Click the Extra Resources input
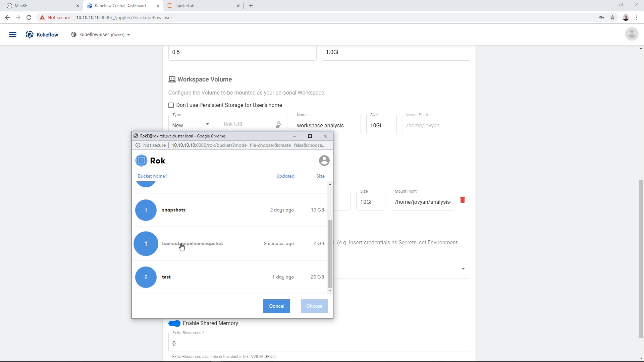The height and width of the screenshot is (362, 644). (x=319, y=342)
